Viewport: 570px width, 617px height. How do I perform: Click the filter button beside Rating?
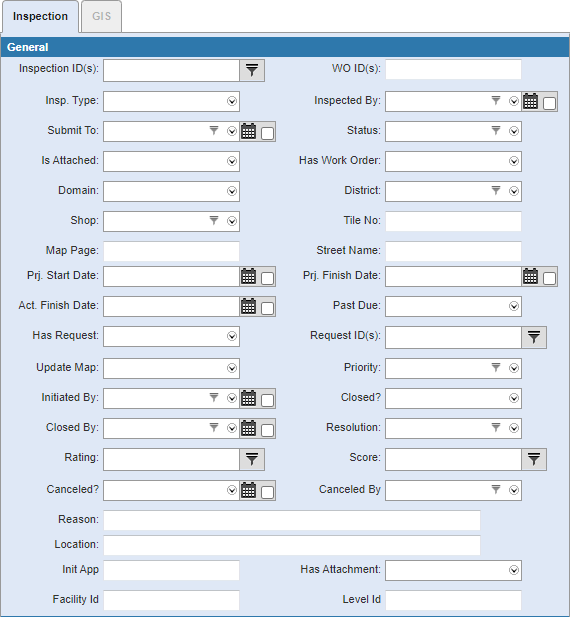pyautogui.click(x=252, y=460)
